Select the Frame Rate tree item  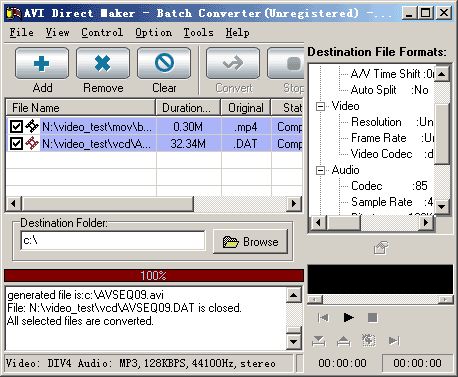(x=392, y=138)
